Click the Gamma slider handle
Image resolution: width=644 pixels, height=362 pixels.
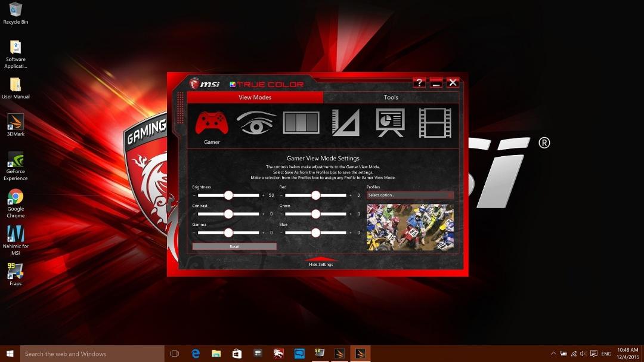point(228,233)
